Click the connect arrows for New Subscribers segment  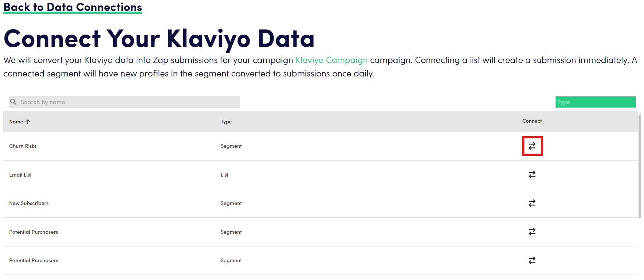[x=532, y=203]
